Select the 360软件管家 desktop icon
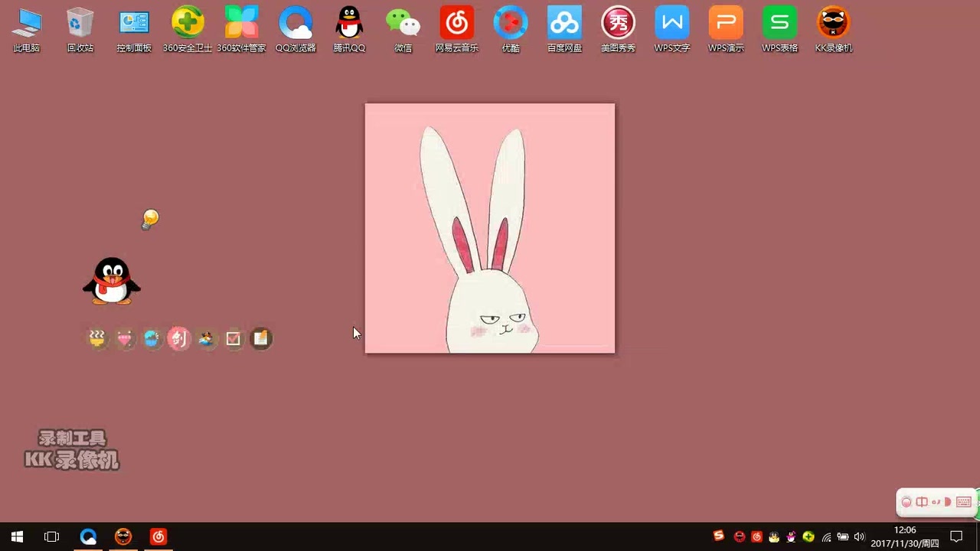Viewport: 980px width, 551px height. 242,30
